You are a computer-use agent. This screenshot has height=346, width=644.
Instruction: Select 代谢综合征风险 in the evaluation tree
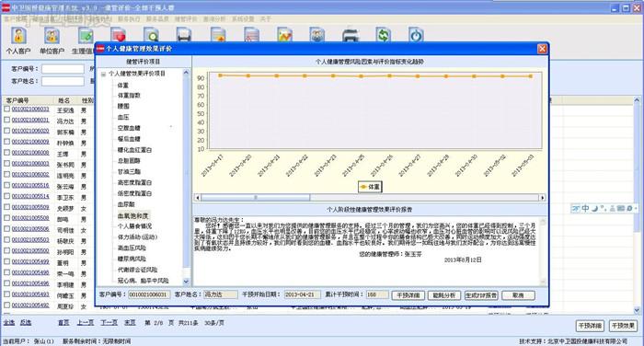138,270
